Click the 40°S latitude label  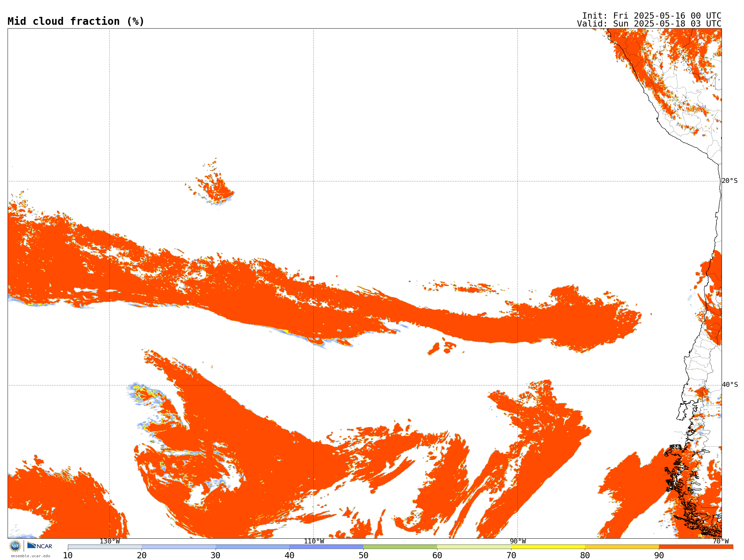(730, 385)
